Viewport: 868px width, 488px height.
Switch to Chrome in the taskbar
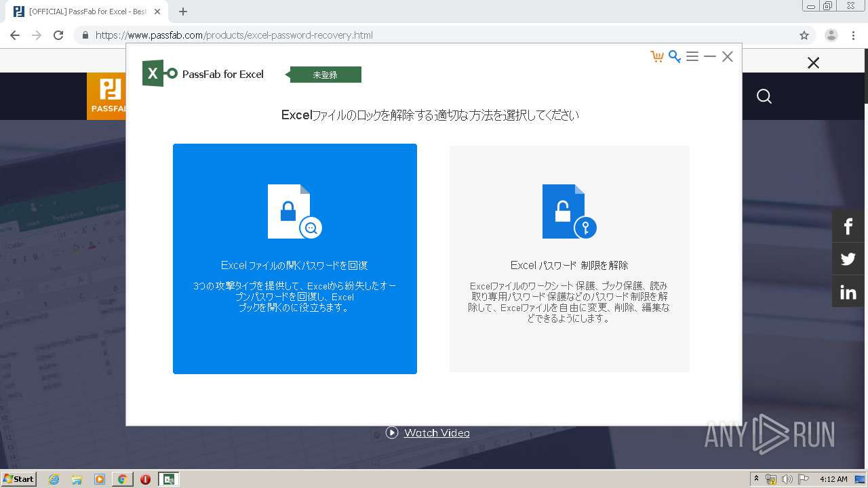tap(123, 479)
